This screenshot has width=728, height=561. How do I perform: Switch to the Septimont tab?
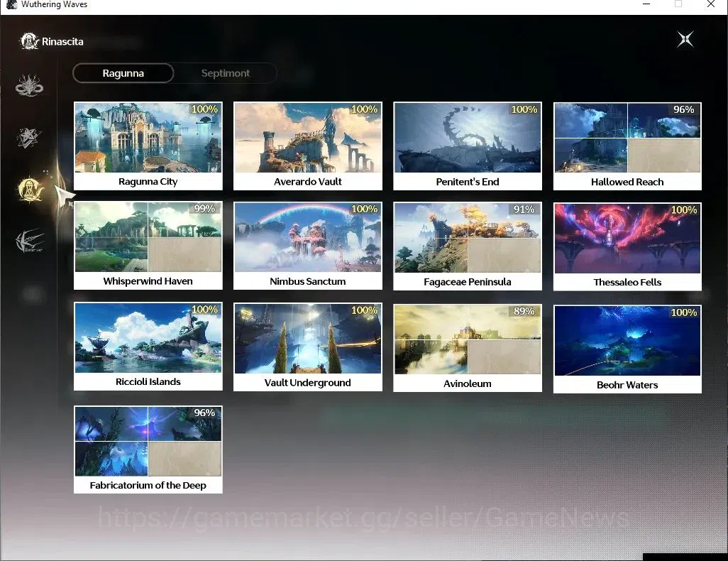click(x=225, y=73)
